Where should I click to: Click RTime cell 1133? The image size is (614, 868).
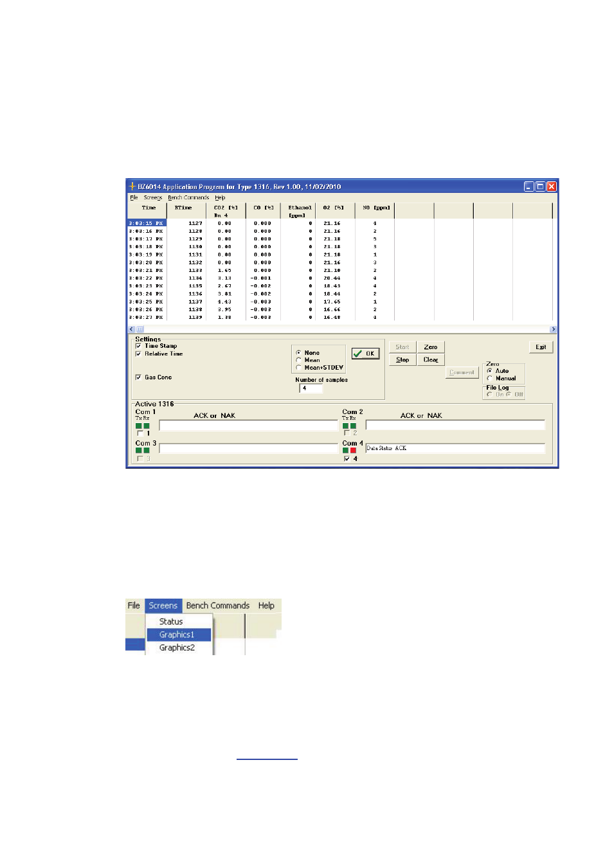[195, 270]
